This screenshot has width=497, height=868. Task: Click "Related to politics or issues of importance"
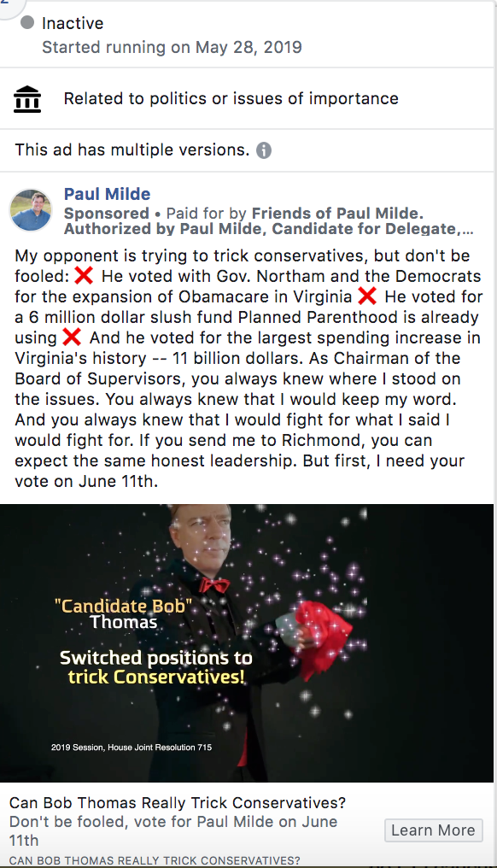231,98
